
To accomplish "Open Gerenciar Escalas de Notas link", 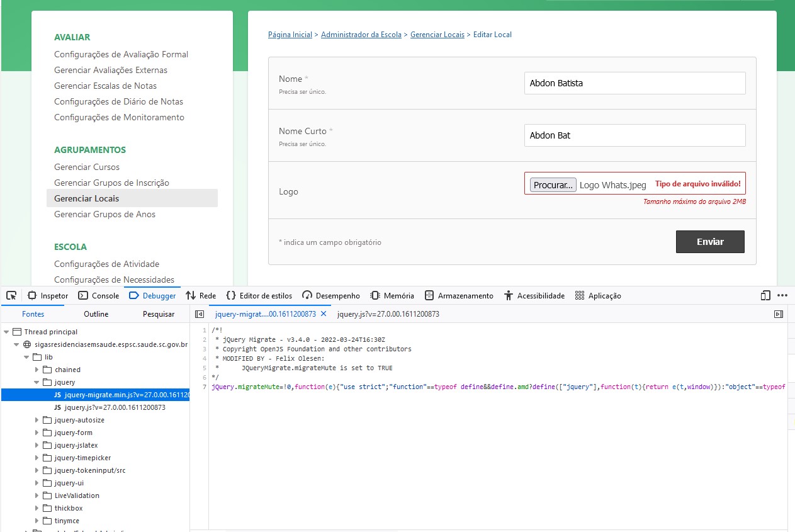I will tap(106, 86).
